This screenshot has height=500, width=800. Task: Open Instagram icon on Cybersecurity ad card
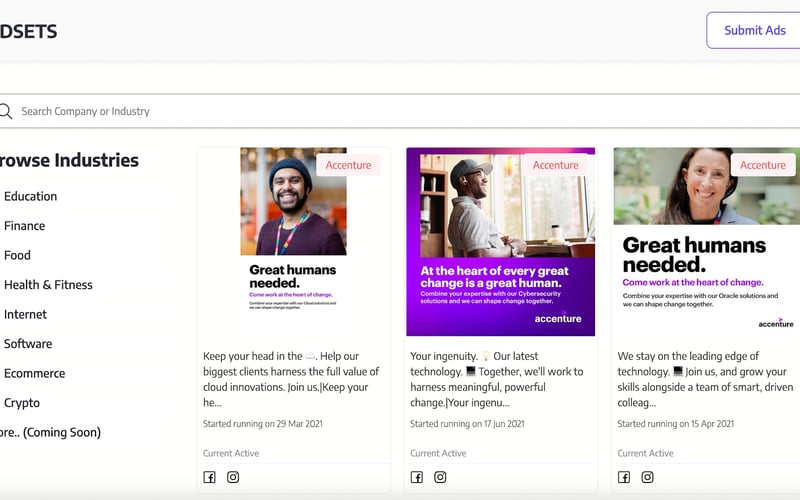click(x=440, y=477)
